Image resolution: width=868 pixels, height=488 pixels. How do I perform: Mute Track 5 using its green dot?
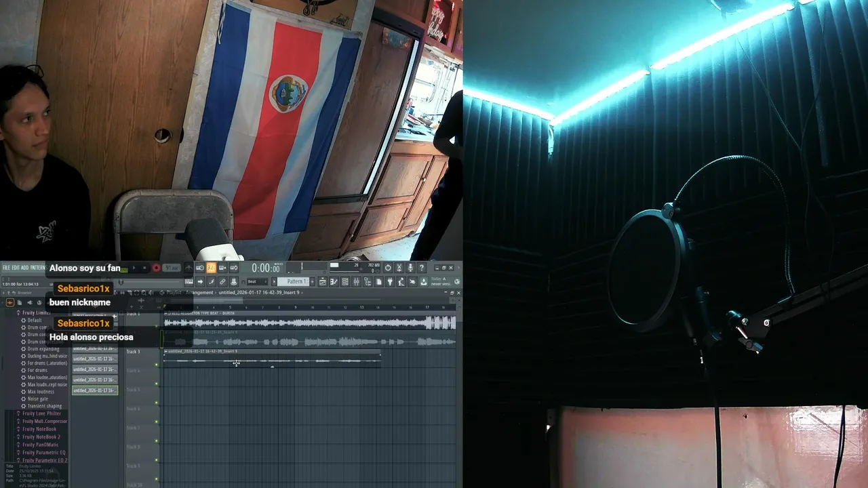pos(157,403)
